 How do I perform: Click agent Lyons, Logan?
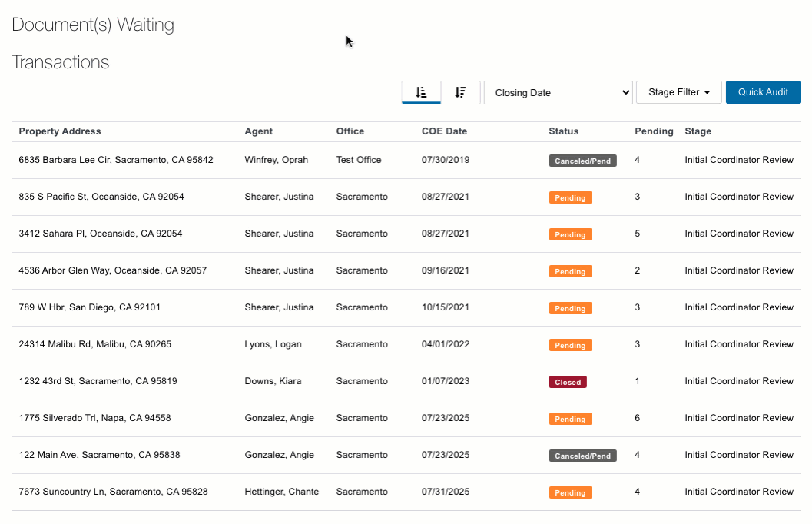point(273,344)
